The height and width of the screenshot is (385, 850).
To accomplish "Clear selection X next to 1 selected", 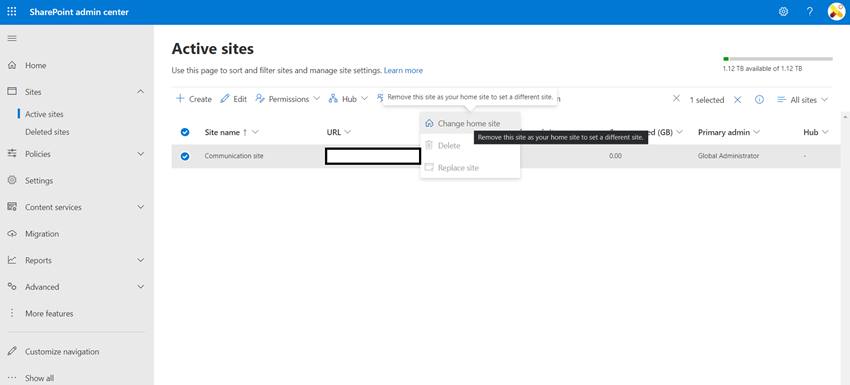I will click(x=738, y=100).
